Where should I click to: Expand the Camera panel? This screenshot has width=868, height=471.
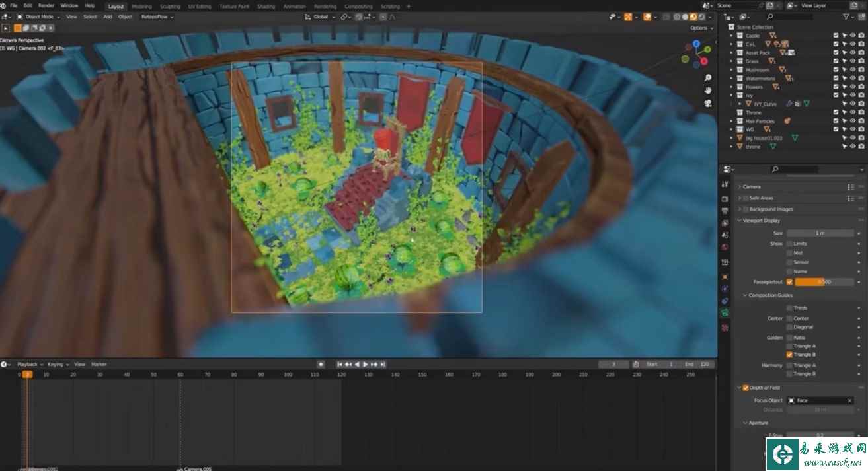tap(751, 186)
